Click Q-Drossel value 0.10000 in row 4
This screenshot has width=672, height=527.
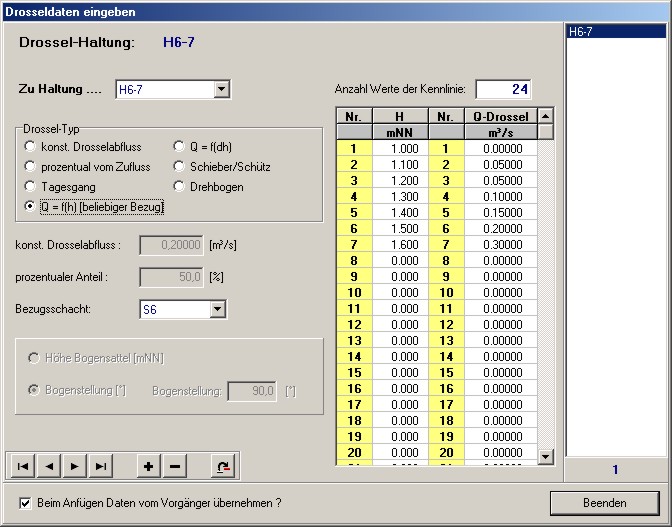coord(501,197)
